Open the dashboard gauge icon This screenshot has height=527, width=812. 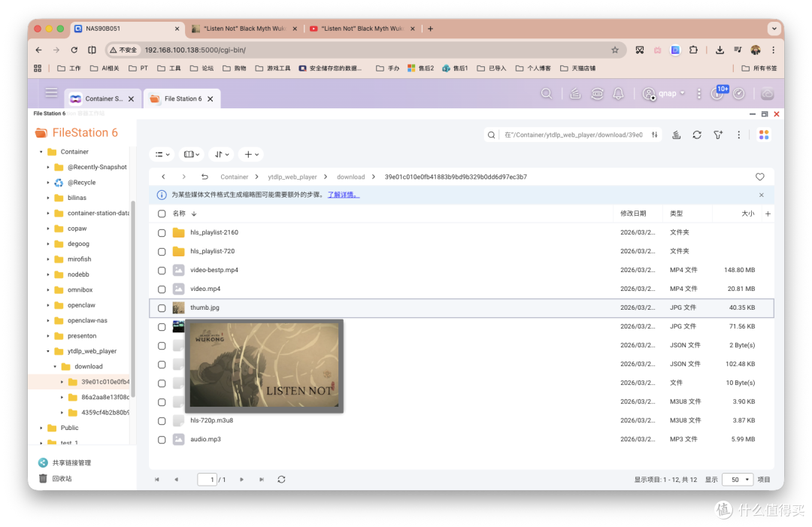coord(739,94)
